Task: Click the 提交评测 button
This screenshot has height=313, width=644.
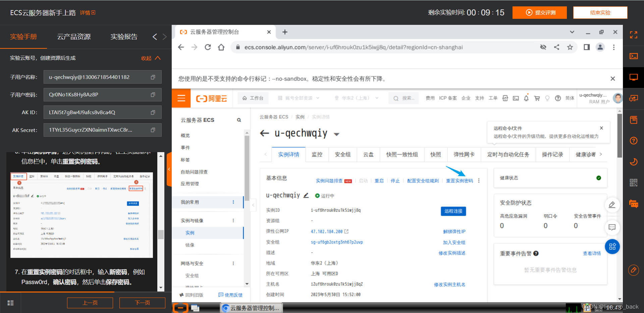Action: click(x=540, y=13)
